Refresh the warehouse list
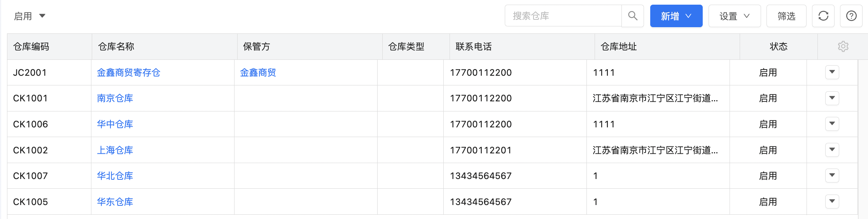The width and height of the screenshot is (868, 219). (823, 16)
